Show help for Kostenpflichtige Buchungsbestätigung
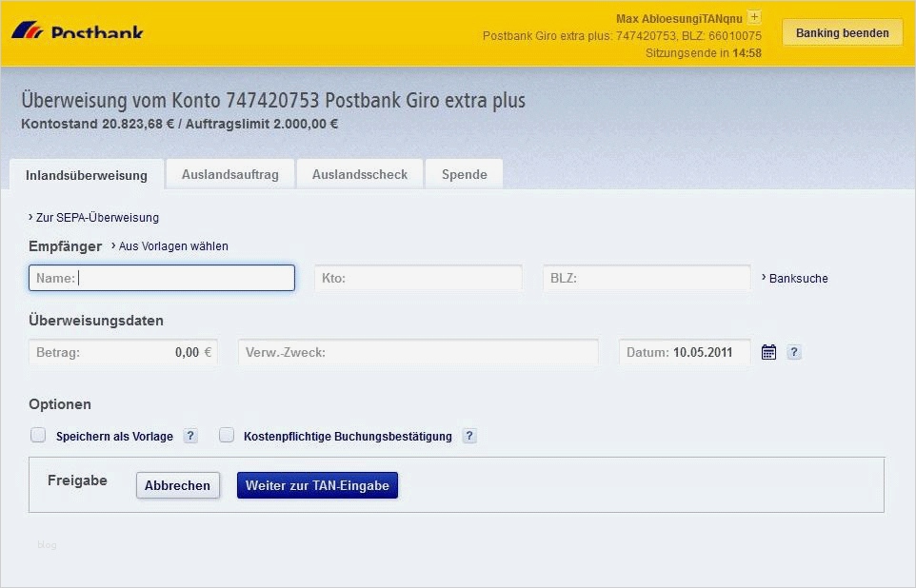Viewport: 916px width, 588px height. tap(469, 436)
